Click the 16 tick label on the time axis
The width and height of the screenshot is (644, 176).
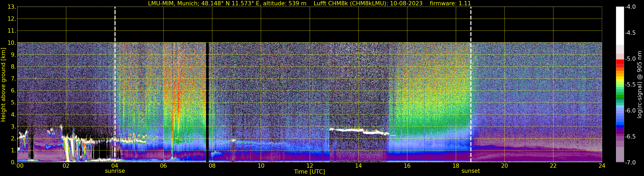(407, 166)
